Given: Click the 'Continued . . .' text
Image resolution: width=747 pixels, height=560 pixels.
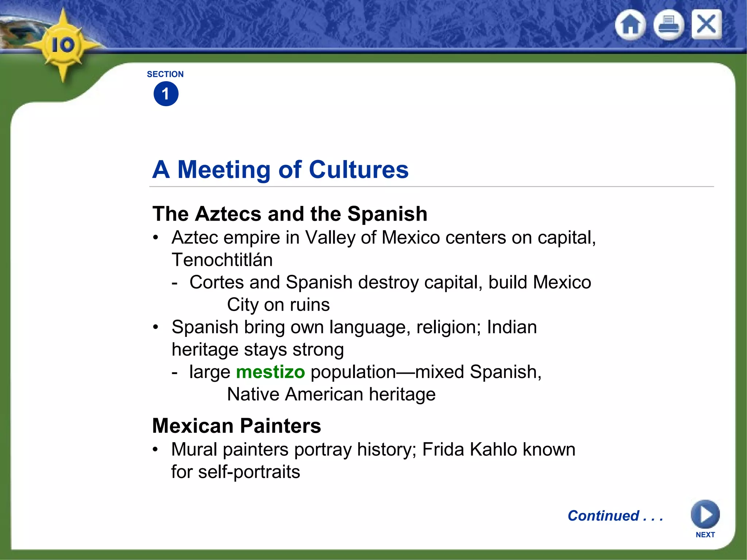Looking at the screenshot, I should 615,516.
